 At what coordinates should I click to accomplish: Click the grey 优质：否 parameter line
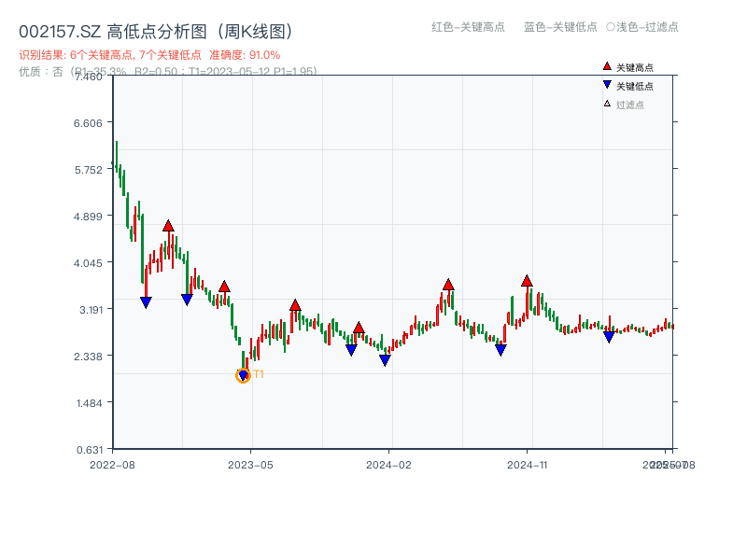point(168,72)
